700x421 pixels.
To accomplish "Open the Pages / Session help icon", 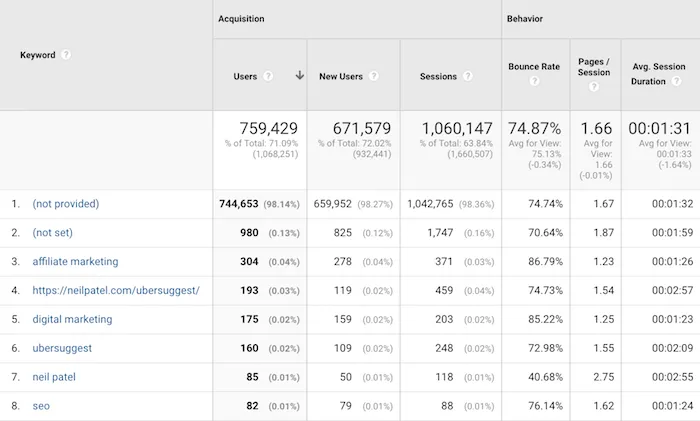I will [595, 87].
